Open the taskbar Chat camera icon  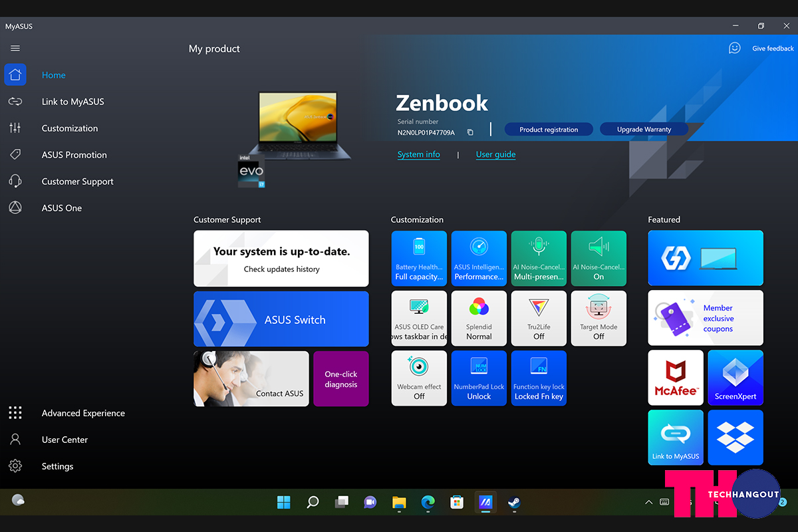370,502
